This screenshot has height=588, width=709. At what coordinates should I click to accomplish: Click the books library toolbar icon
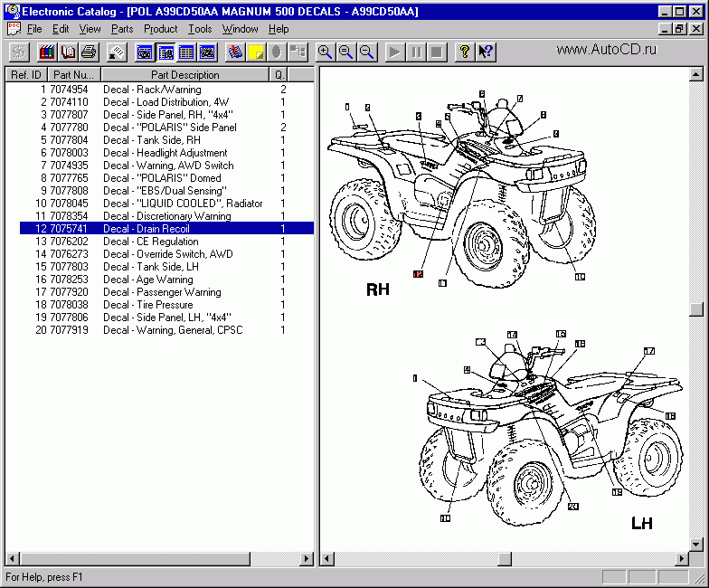[47, 52]
